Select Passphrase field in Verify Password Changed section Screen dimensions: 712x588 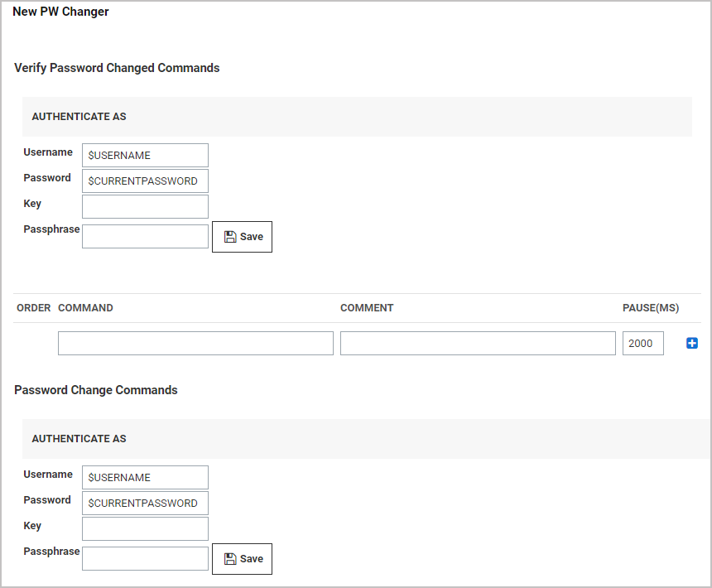pyautogui.click(x=145, y=236)
